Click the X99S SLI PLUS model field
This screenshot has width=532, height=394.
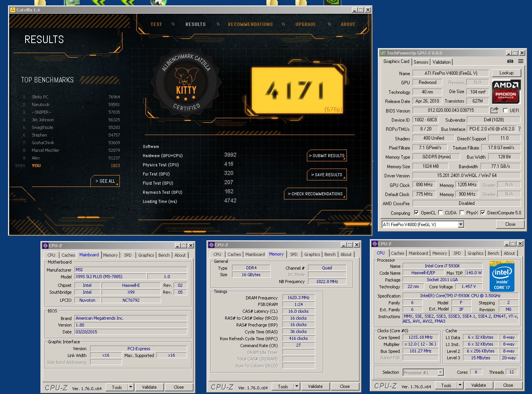(110, 277)
